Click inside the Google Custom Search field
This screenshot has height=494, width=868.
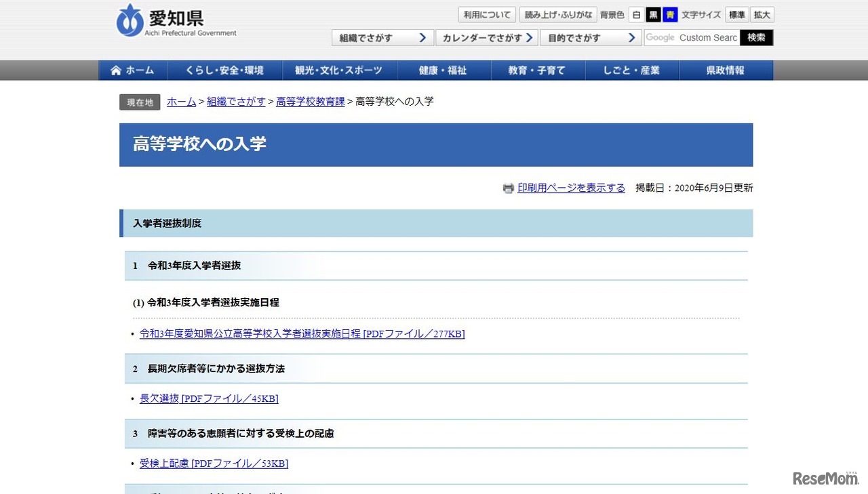point(709,38)
